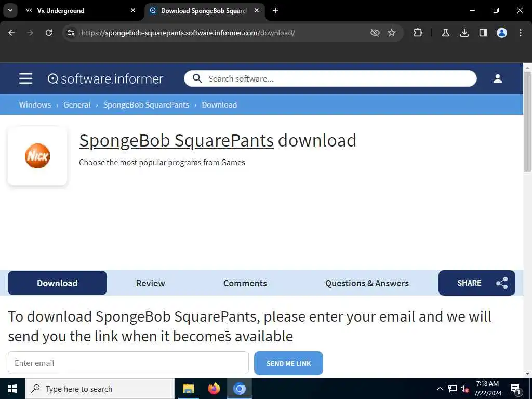The image size is (532, 399).
Task: Click the Search software field
Action: tap(330, 79)
